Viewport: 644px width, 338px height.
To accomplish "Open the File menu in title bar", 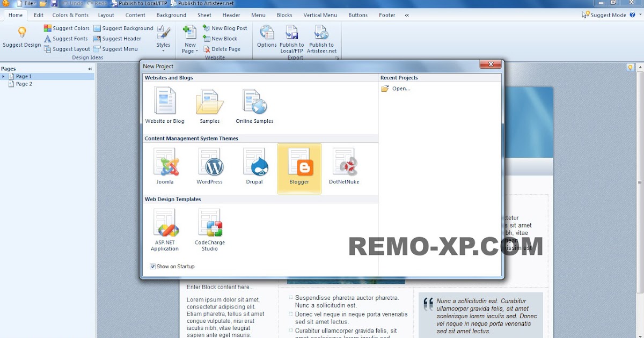I will [27, 3].
